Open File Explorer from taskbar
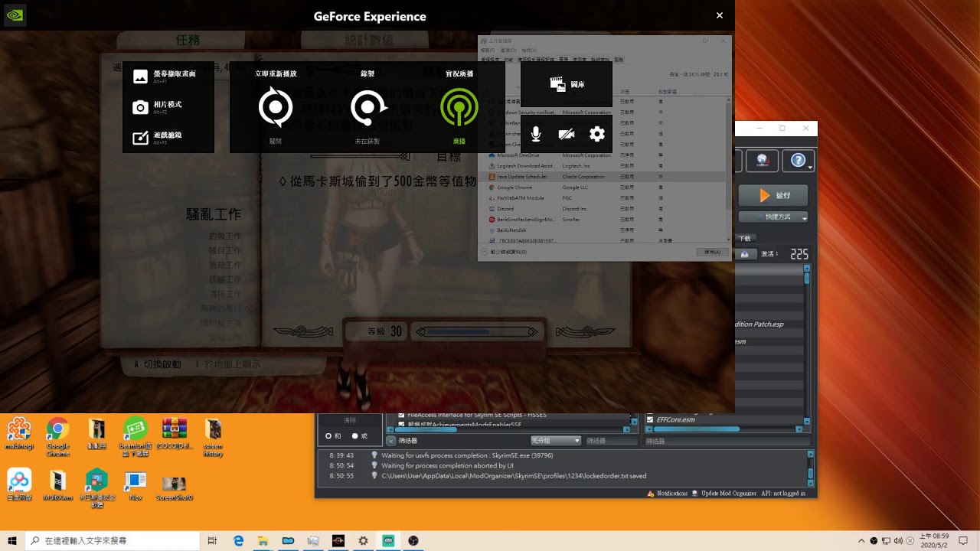980x551 pixels. (263, 540)
